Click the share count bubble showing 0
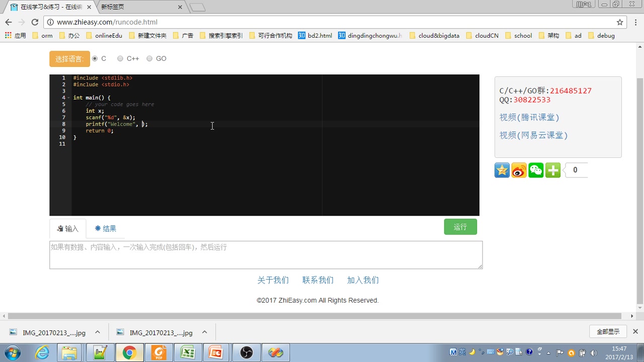This screenshot has width=644, height=362. (x=575, y=170)
